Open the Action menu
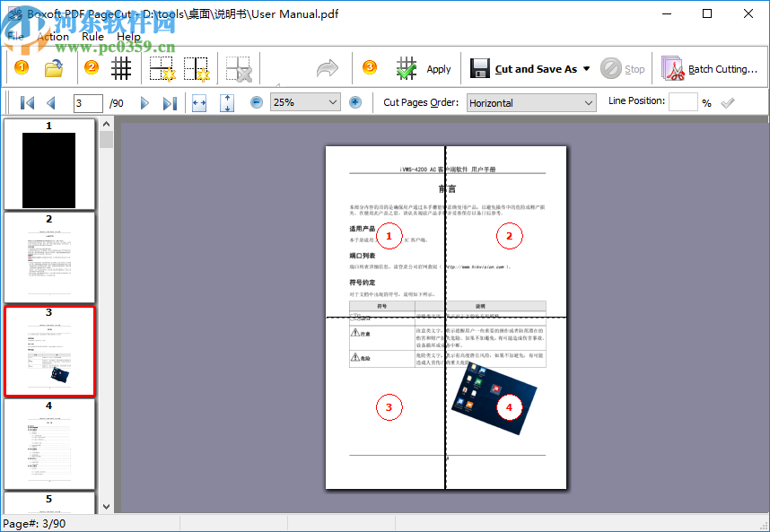This screenshot has height=532, width=770. tap(54, 36)
